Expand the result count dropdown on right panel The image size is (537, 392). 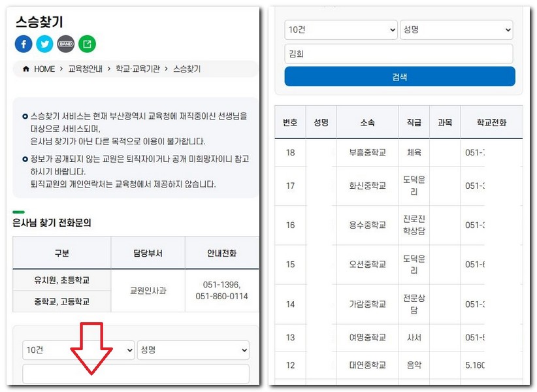click(340, 29)
